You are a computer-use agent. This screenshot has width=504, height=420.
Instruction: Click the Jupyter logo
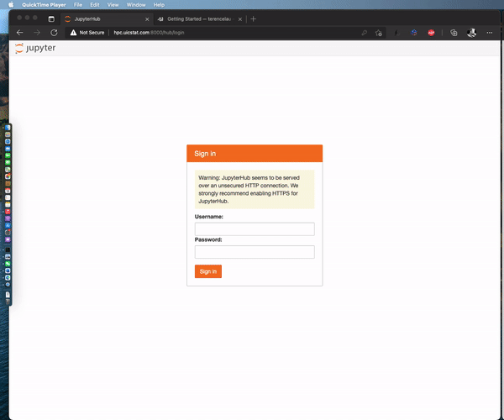(x=35, y=48)
